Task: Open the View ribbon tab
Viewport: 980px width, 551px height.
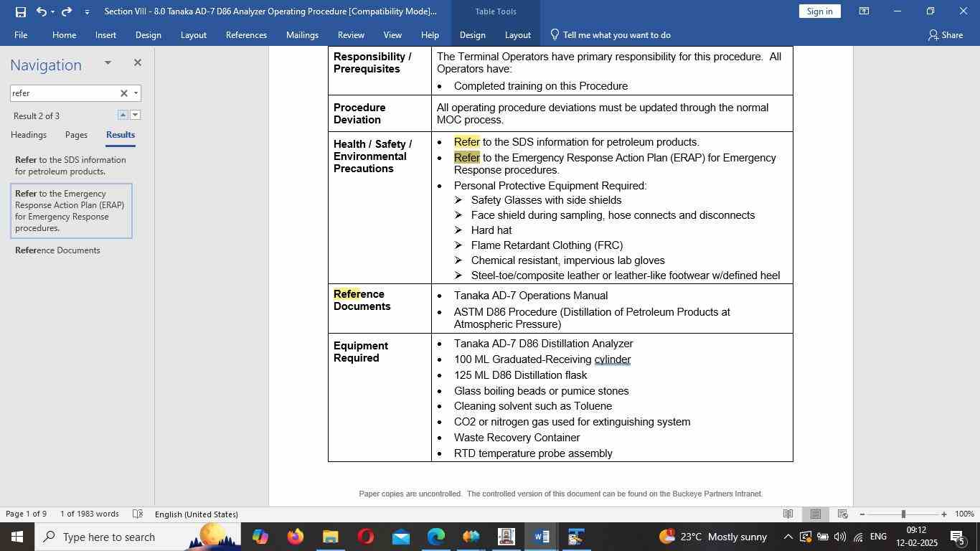Action: (x=392, y=34)
